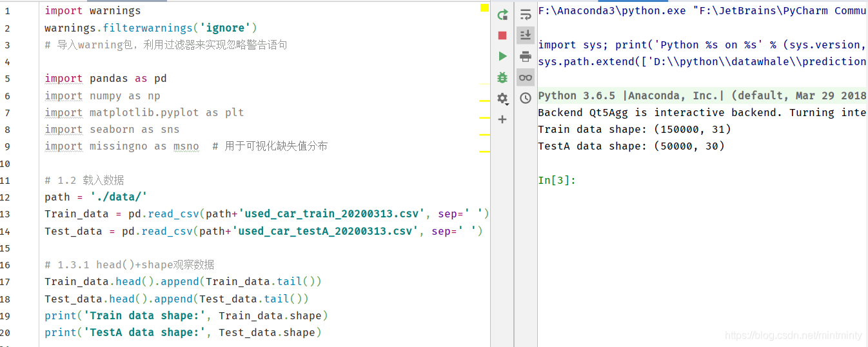Click the path = './data/' line

coord(96,197)
